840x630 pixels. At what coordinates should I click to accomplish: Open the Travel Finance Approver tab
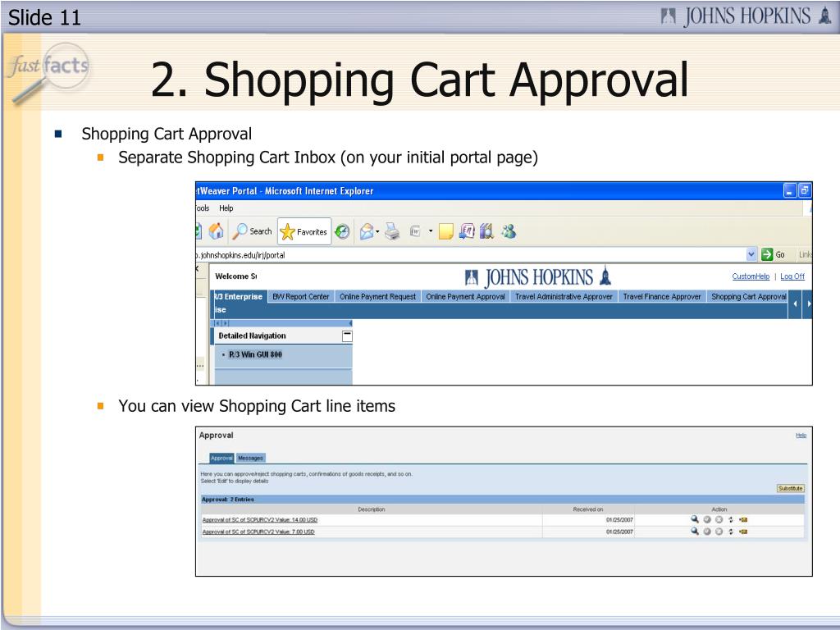[x=662, y=296]
